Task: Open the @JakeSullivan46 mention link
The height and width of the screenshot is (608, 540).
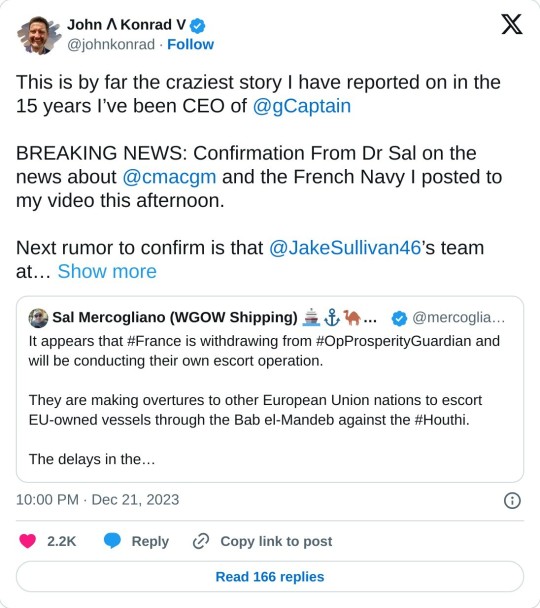Action: [345, 248]
